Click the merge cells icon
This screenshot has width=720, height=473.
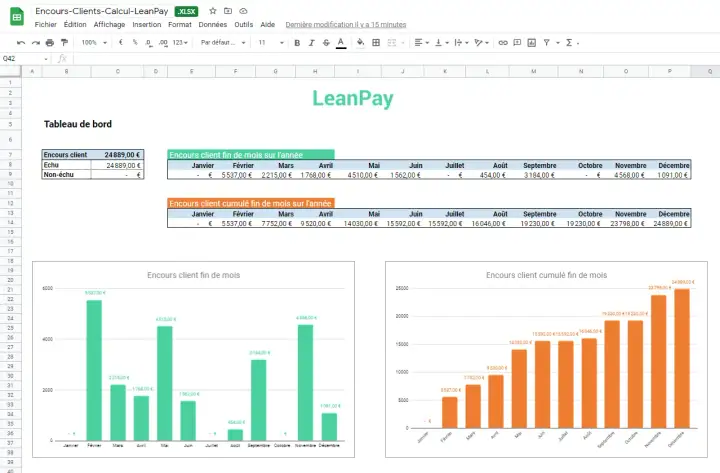coord(392,43)
